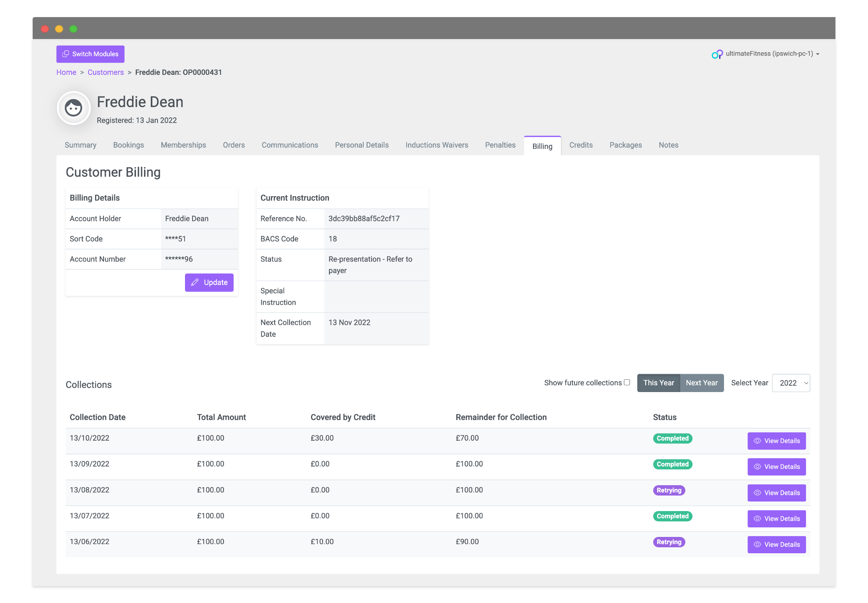Screen dimensions: 868x603
Task: Click the Completed badge on the 13/09/2022 row
Action: (673, 464)
